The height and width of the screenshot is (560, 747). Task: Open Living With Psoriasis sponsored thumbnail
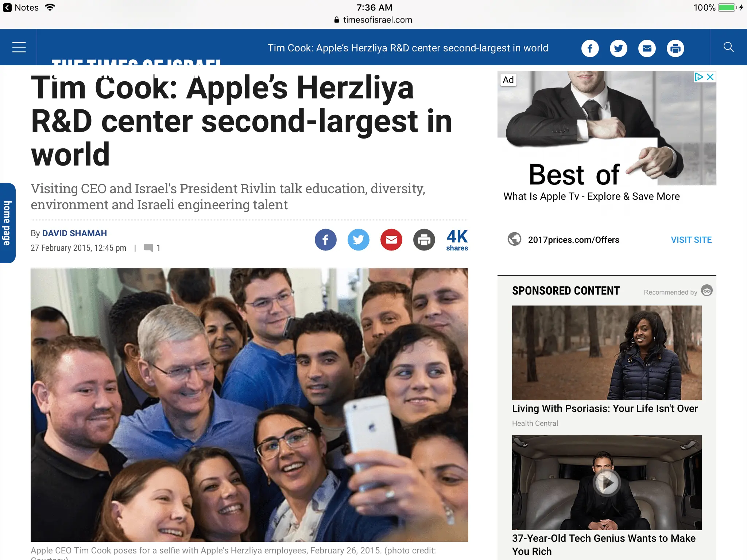[607, 353]
